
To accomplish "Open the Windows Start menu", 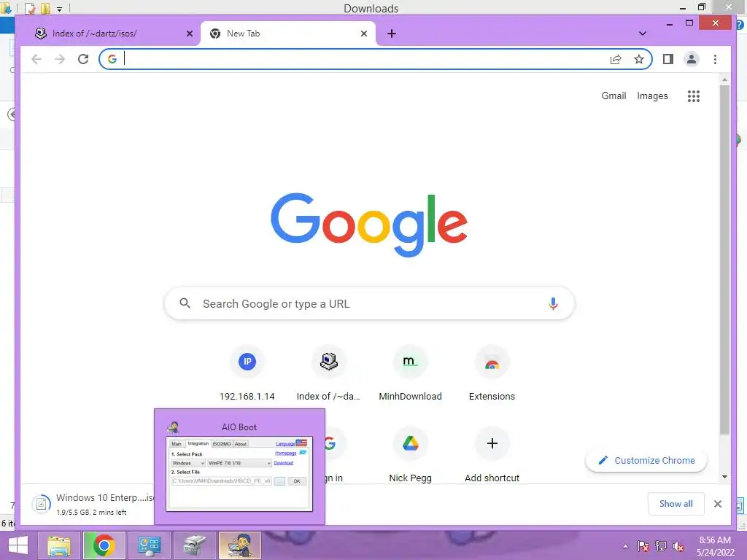I will click(x=18, y=545).
